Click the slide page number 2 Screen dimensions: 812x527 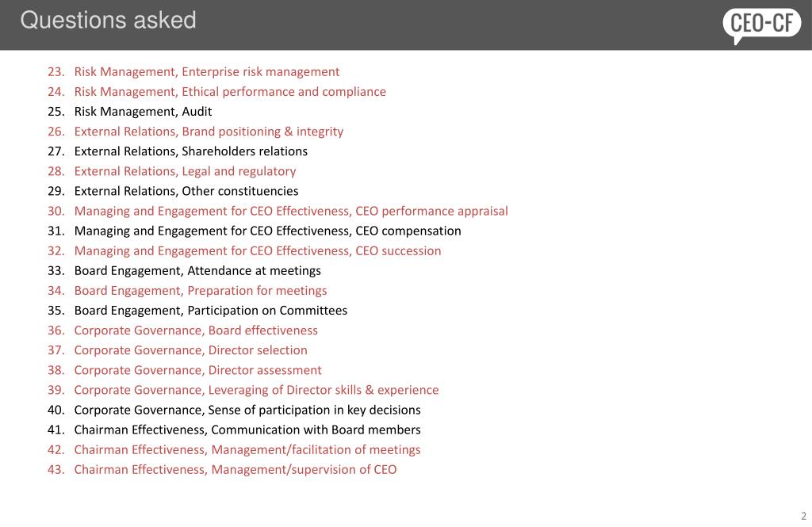802,515
